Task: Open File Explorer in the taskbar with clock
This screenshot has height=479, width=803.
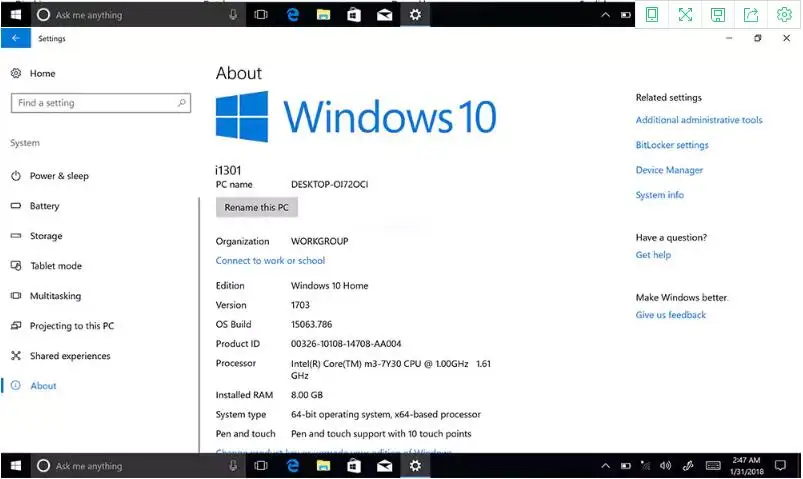Action: tap(323, 465)
